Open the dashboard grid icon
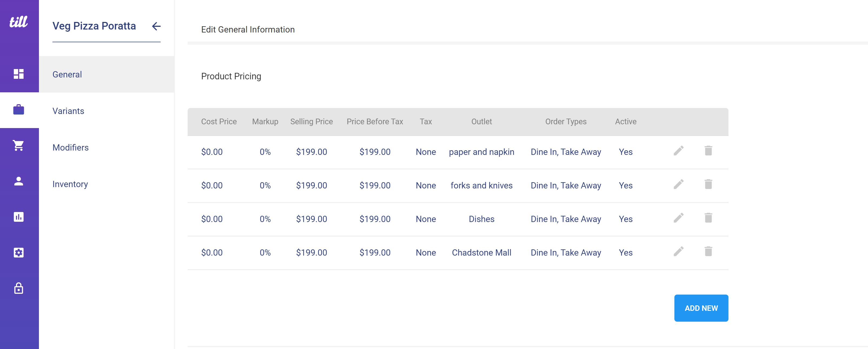The width and height of the screenshot is (868, 349). [19, 74]
